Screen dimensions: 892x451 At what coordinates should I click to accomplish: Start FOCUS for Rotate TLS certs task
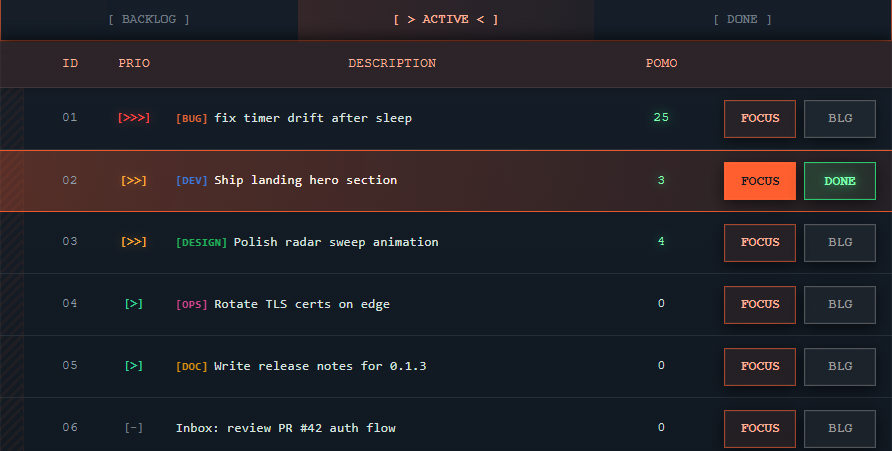(760, 305)
